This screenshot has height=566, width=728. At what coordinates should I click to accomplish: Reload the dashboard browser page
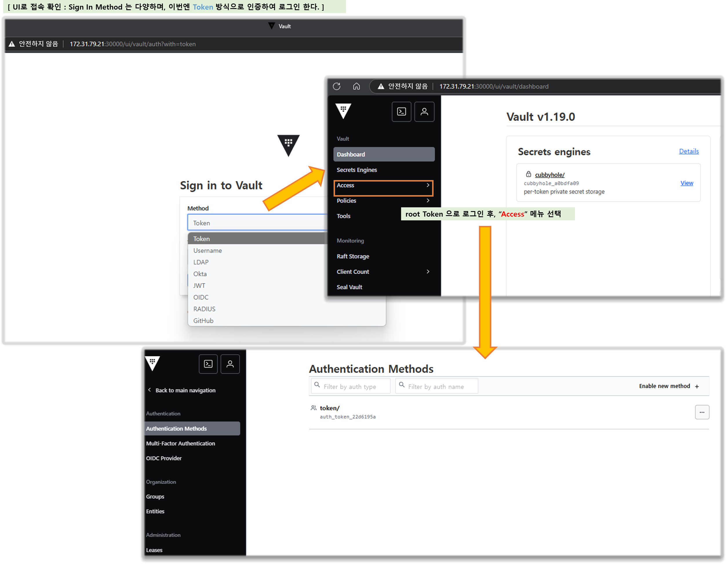pos(337,86)
